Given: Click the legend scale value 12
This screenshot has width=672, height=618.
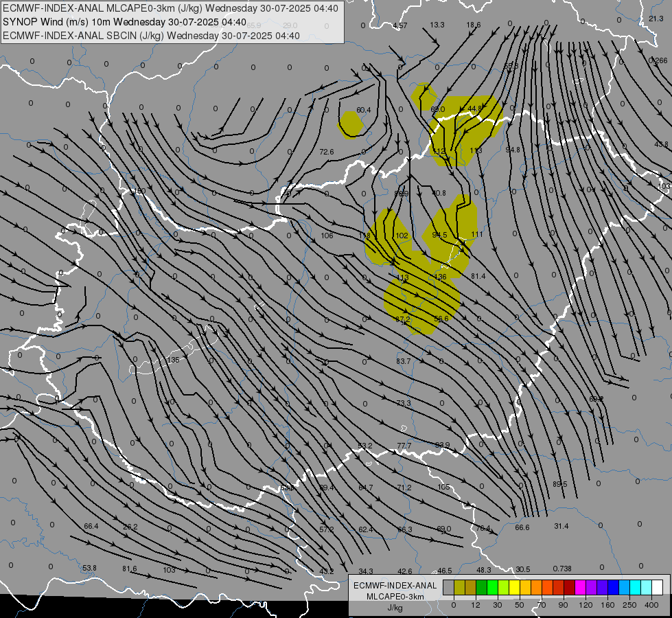Looking at the screenshot, I should pos(476,605).
